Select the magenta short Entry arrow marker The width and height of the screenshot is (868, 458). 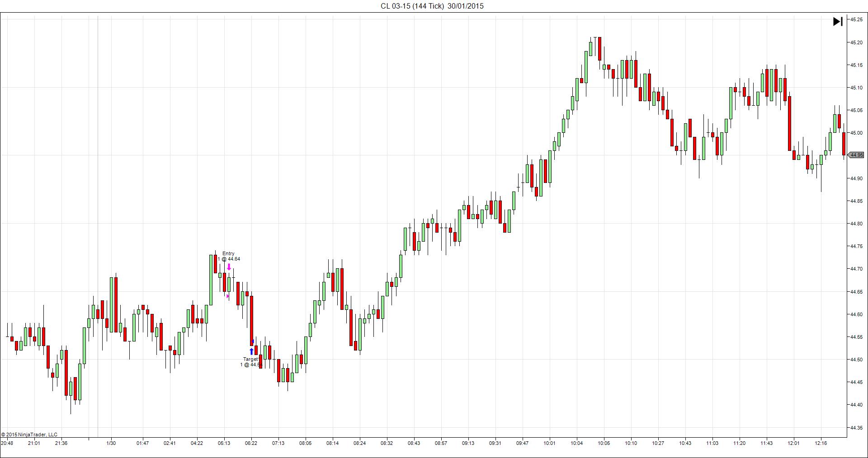(x=229, y=267)
